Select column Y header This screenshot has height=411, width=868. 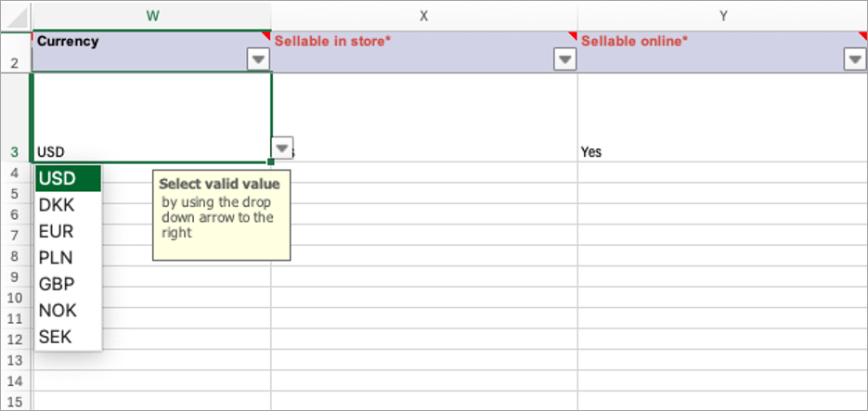(x=721, y=15)
